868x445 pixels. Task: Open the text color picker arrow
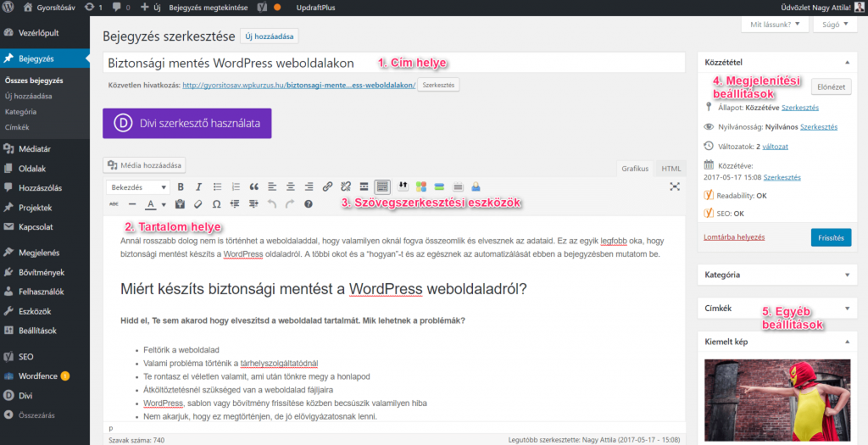pos(164,204)
